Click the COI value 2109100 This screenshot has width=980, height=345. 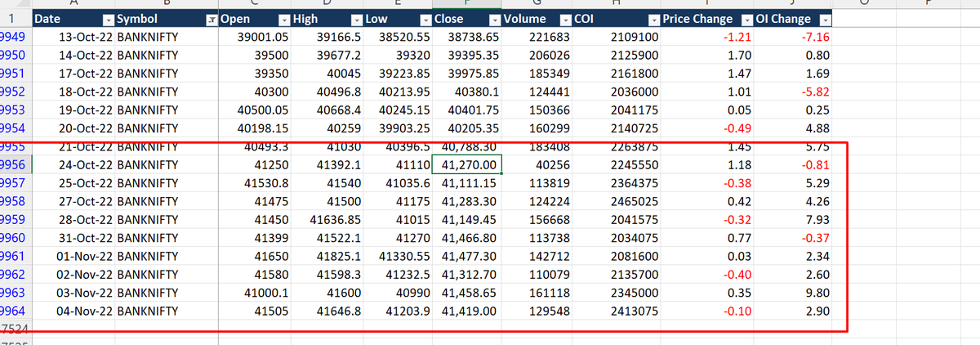pos(635,38)
